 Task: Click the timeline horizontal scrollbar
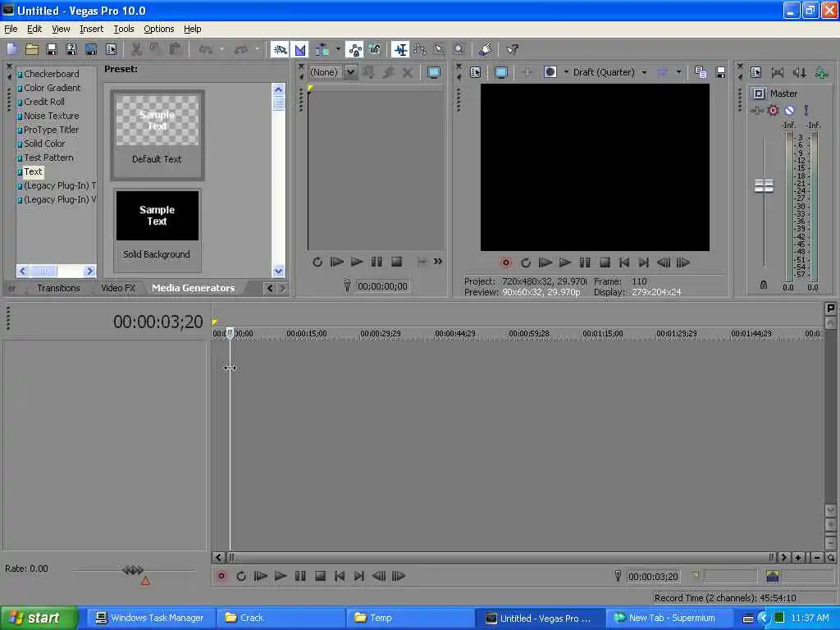pos(500,558)
